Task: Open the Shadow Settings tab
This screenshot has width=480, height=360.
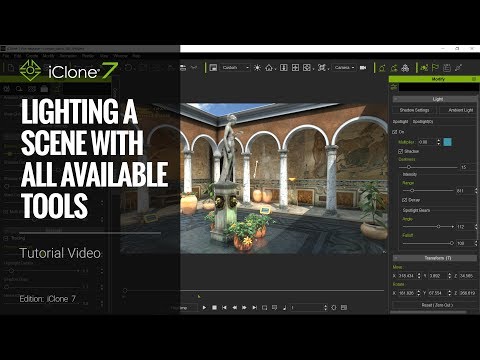Action: tap(414, 110)
